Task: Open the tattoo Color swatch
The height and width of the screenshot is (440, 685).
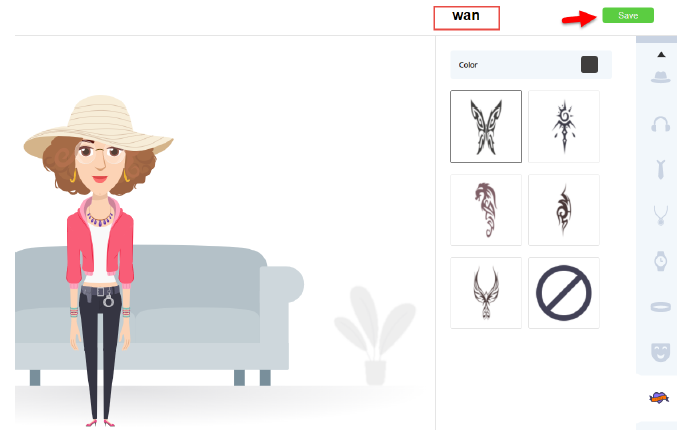Action: pyautogui.click(x=589, y=65)
